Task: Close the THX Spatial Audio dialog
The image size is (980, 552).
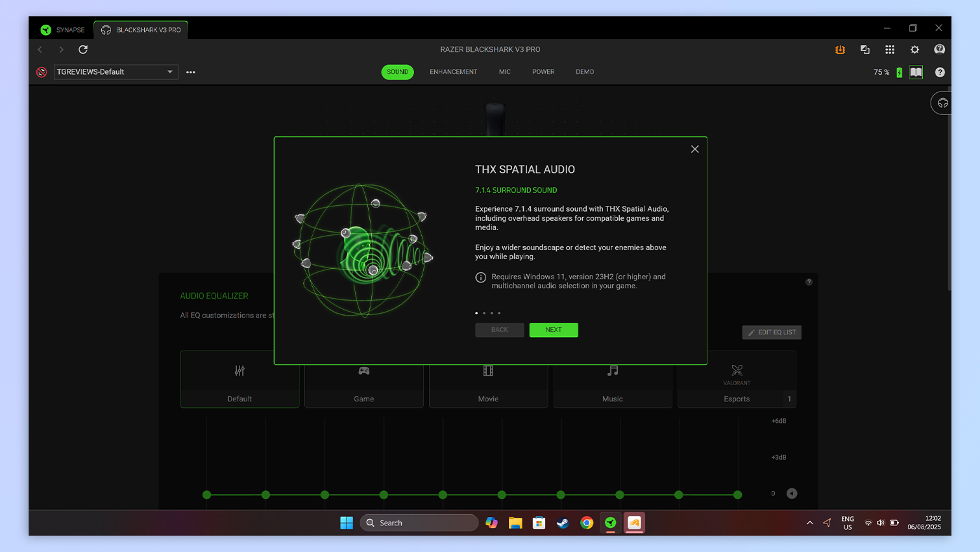Action: click(694, 149)
